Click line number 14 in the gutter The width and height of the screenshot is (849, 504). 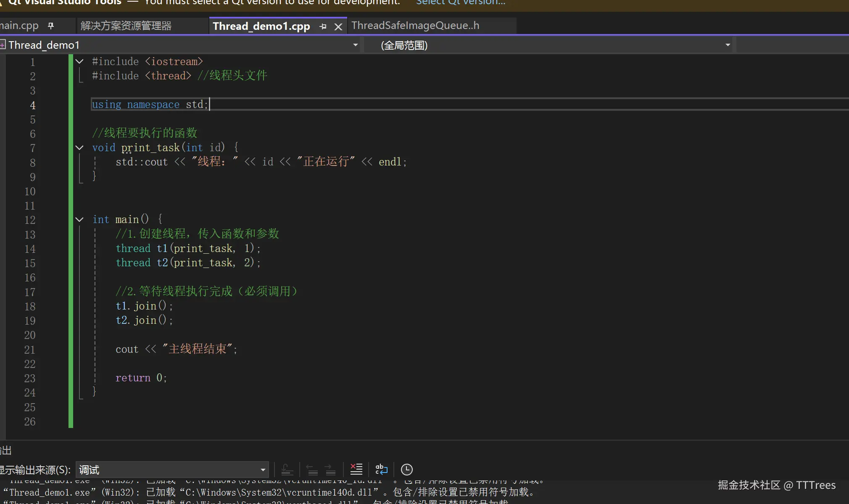coord(30,249)
